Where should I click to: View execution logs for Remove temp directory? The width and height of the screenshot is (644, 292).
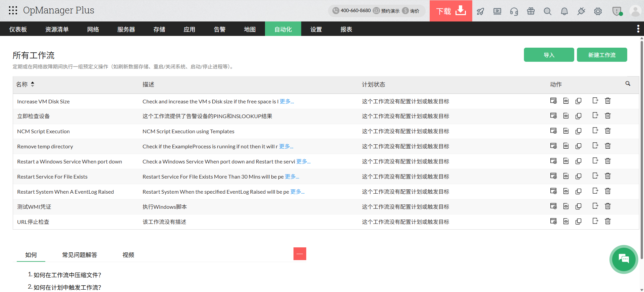tap(566, 146)
